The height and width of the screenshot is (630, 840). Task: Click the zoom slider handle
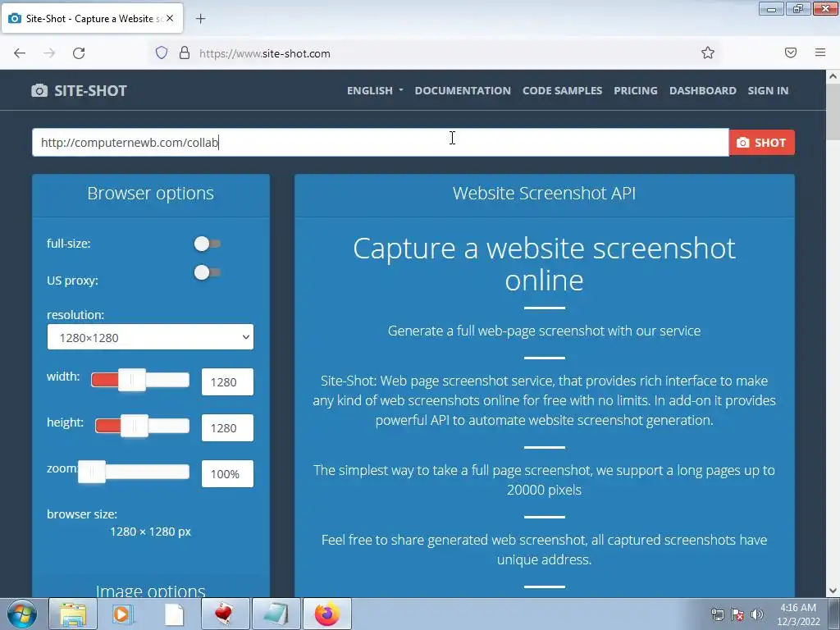tap(92, 472)
